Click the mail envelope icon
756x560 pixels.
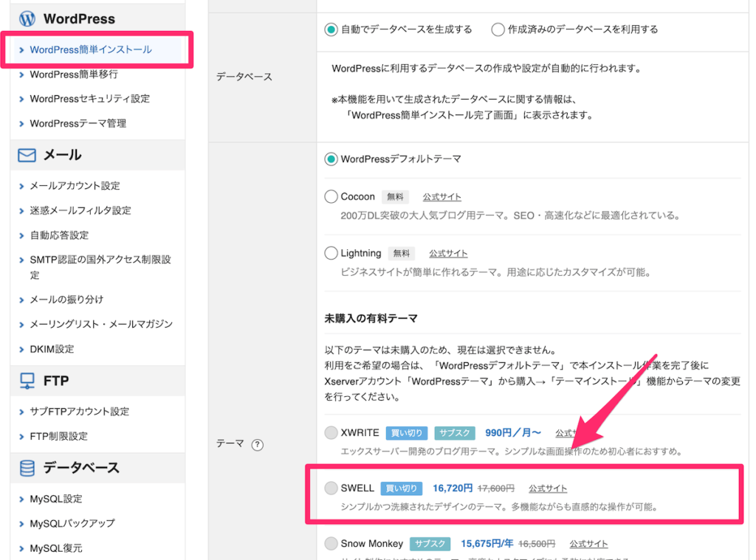point(27,156)
